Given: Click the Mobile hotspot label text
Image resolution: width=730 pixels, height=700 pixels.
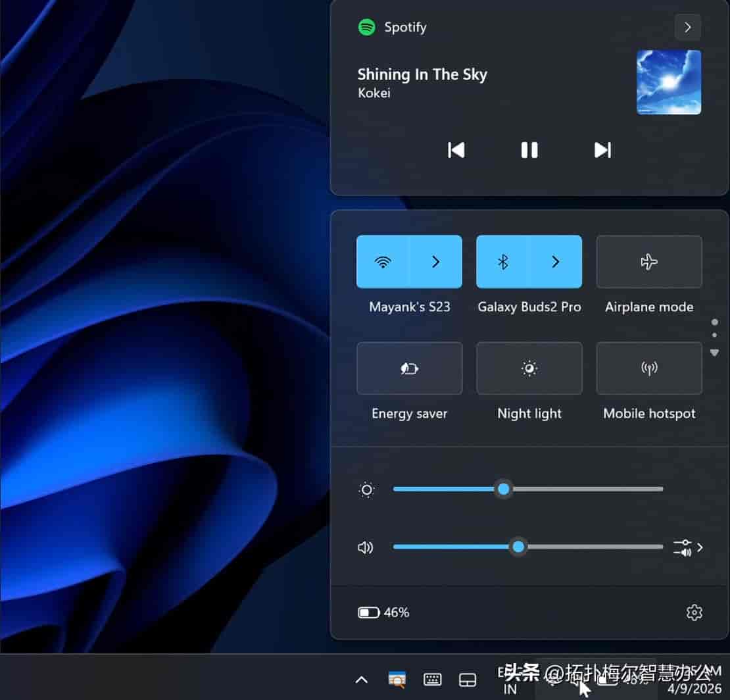Looking at the screenshot, I should (649, 414).
